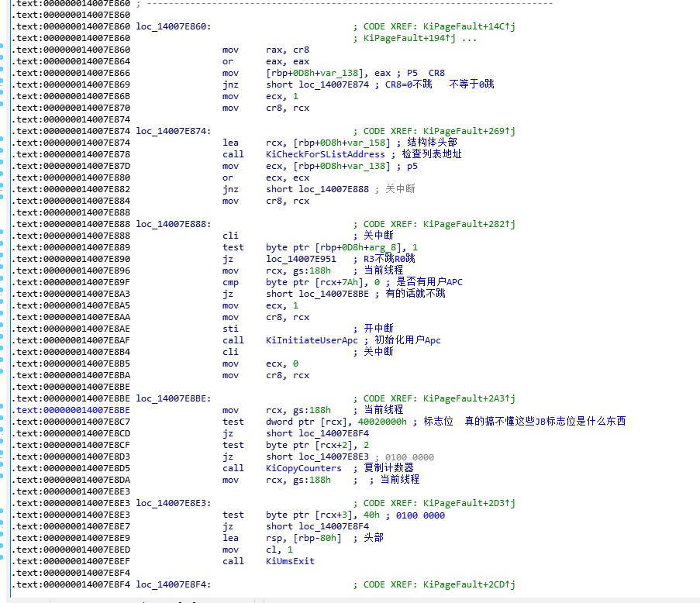Click cmp byte ptr [rcx+7Ah] instruction

302,283
